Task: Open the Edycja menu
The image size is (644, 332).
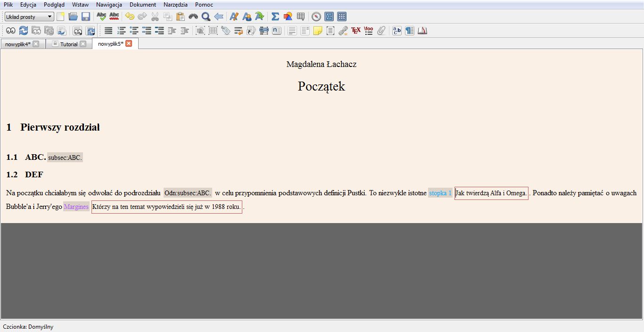Action: point(28,5)
